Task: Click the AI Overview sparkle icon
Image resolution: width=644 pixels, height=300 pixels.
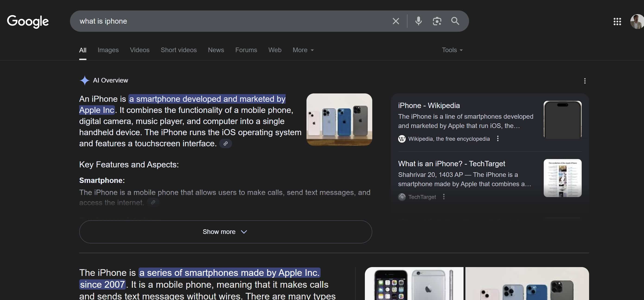Action: [x=85, y=80]
